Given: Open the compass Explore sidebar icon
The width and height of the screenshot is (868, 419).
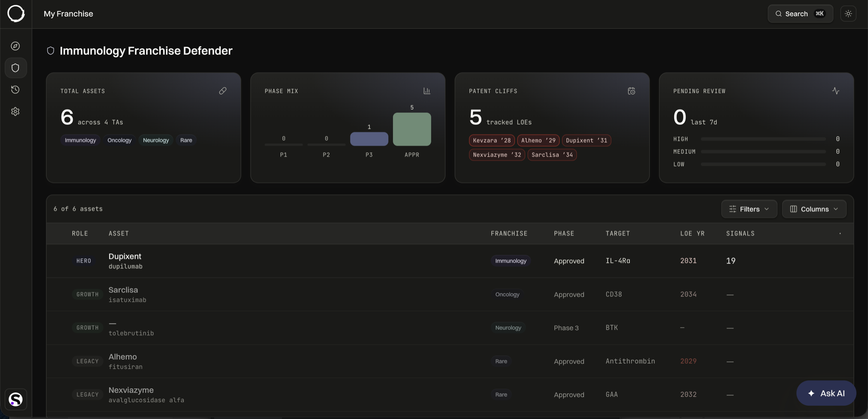Looking at the screenshot, I should (15, 46).
